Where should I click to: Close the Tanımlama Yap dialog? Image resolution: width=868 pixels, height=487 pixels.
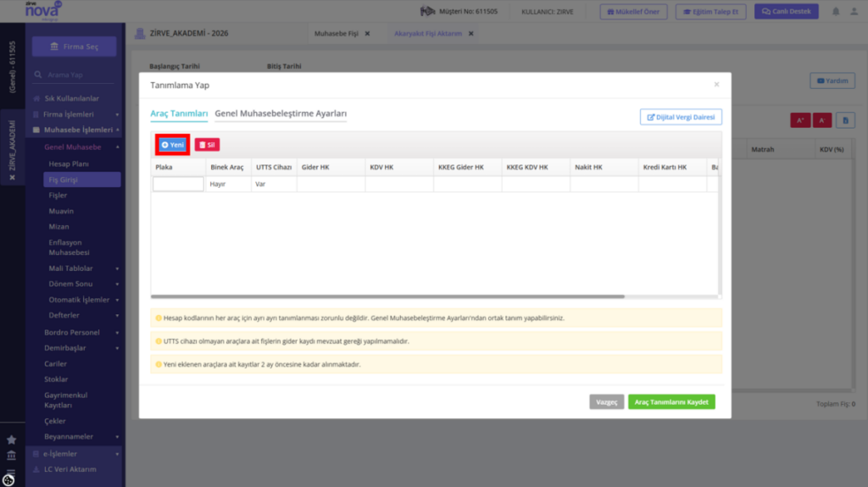pos(716,85)
